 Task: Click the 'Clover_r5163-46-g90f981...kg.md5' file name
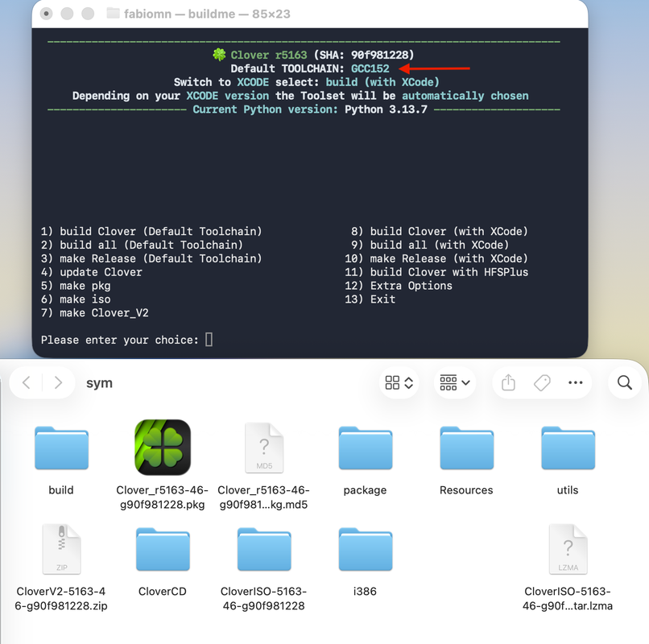coord(263,497)
